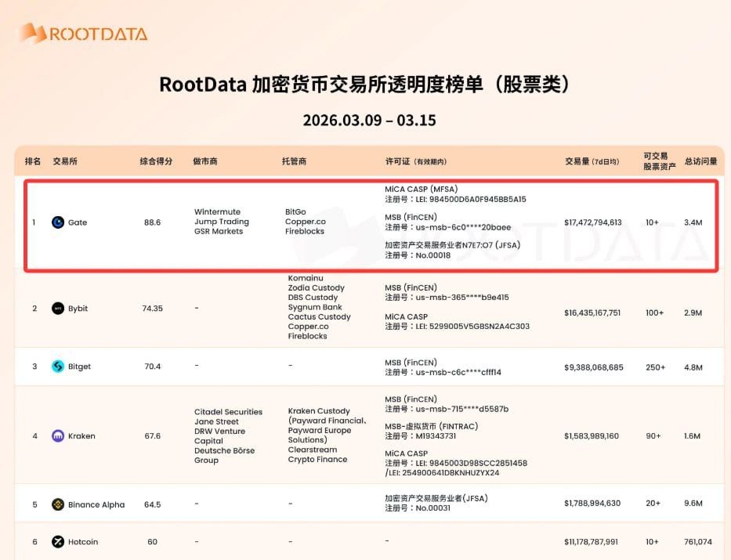This screenshot has height=560, width=731.
Task: Click the GSR Markets entry
Action: point(219,231)
